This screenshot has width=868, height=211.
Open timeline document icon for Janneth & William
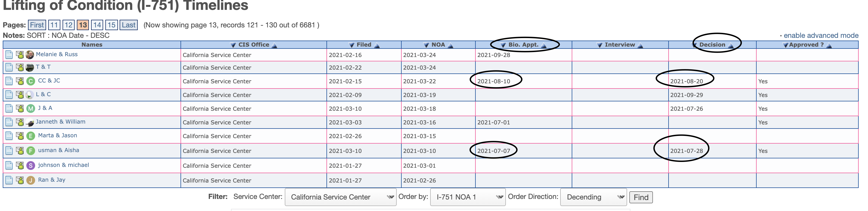9,122
